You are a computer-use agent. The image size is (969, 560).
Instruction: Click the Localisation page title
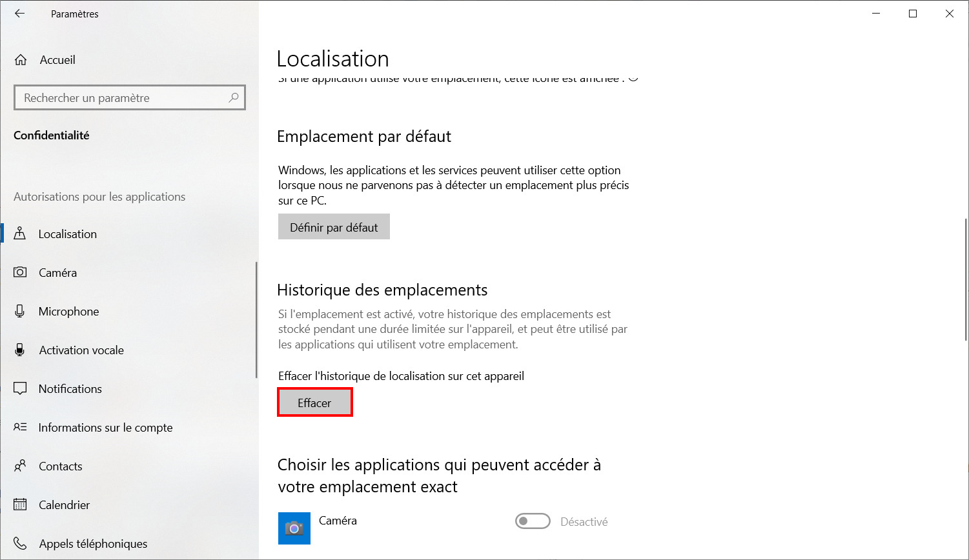[x=332, y=59]
